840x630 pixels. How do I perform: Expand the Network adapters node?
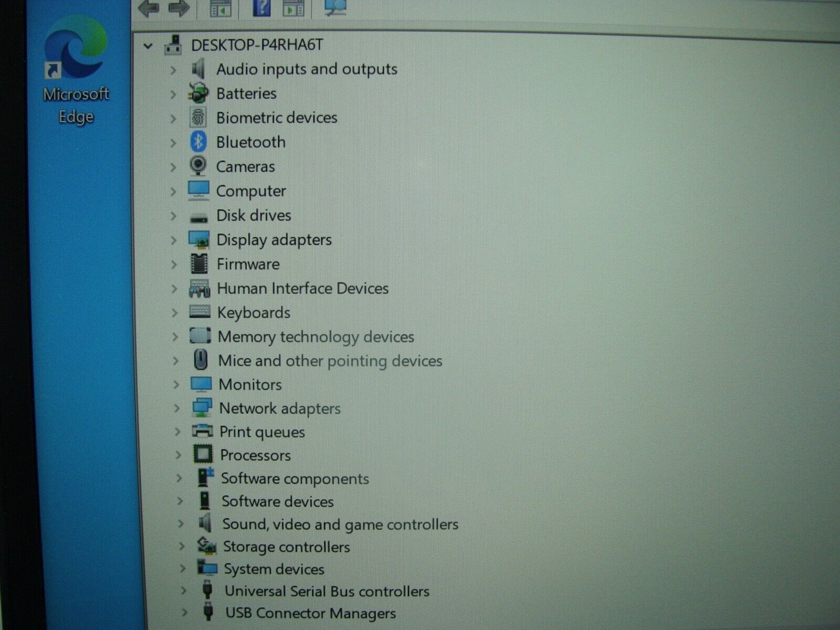coord(177,408)
